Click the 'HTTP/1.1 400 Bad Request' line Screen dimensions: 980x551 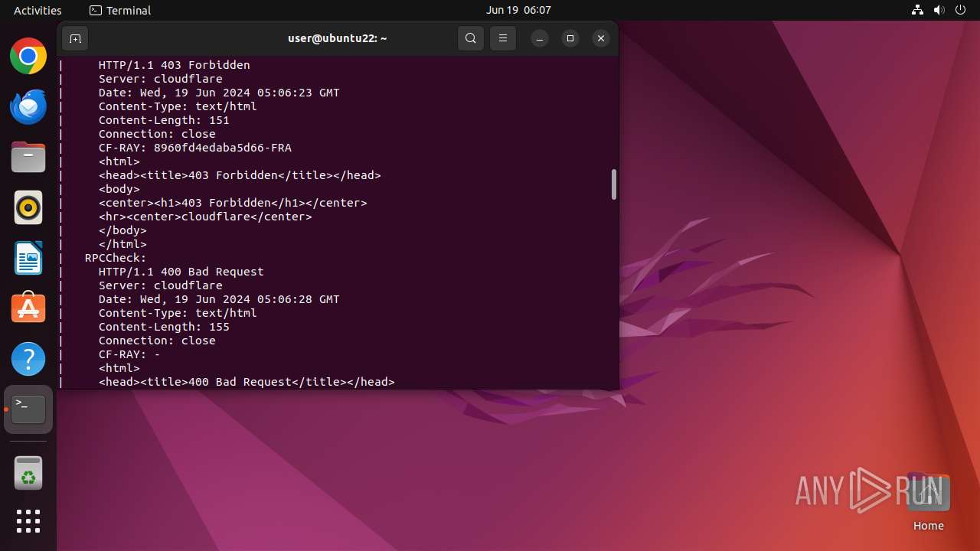(x=181, y=272)
